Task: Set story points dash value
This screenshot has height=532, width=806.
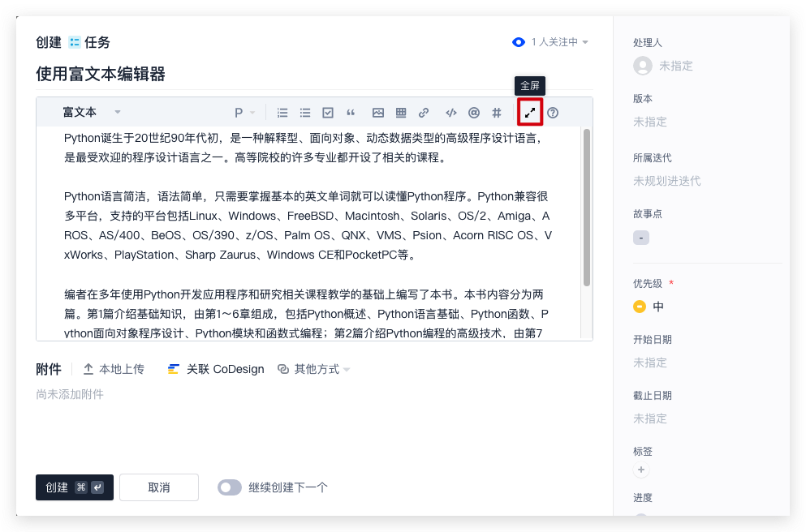Action: [641, 238]
